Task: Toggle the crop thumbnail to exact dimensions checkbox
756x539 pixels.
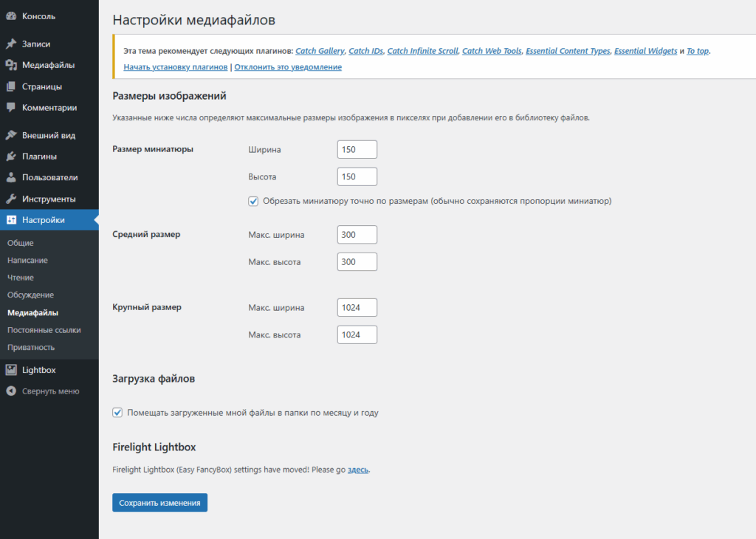Action: [253, 201]
